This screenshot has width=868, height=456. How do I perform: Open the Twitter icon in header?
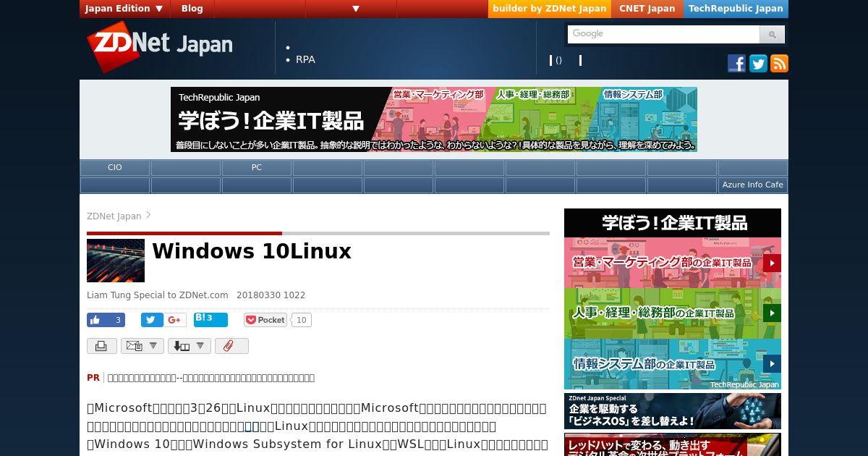click(x=758, y=64)
